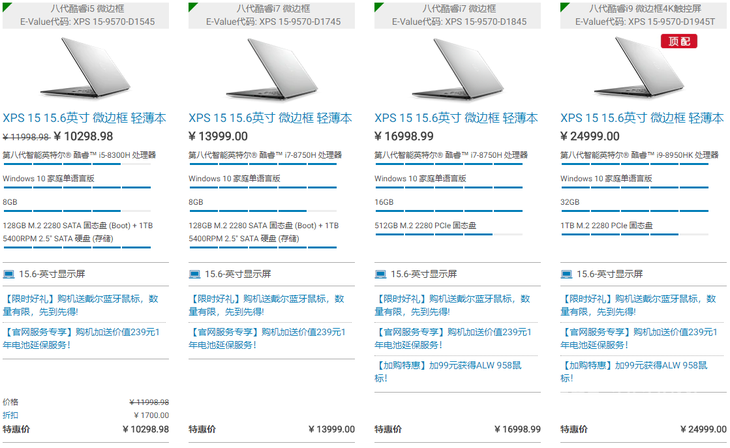Click 1TB M.2 2280 PCIe 固态盘 text
Image resolution: width=730 pixels, height=448 pixels.
607,225
